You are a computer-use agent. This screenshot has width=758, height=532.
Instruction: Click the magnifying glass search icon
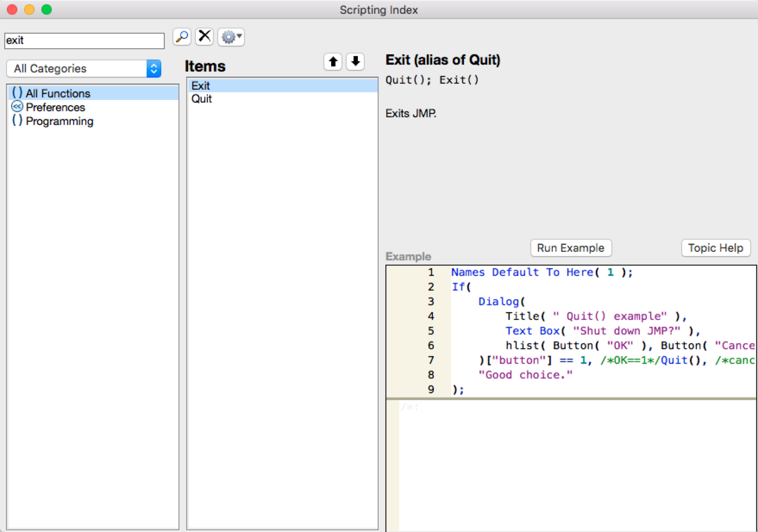click(182, 37)
